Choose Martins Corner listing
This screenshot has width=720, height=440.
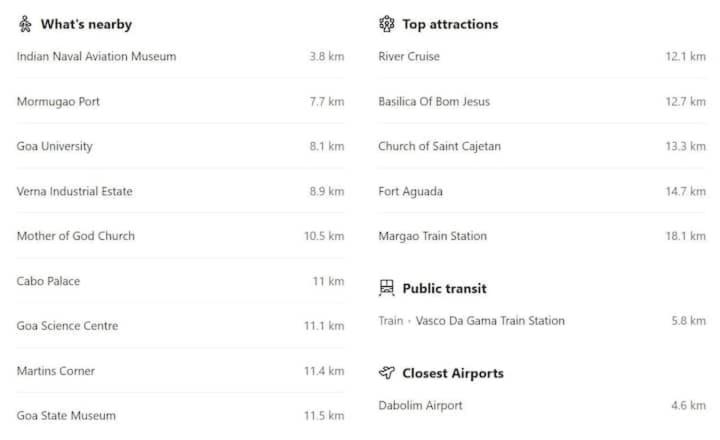pos(180,371)
